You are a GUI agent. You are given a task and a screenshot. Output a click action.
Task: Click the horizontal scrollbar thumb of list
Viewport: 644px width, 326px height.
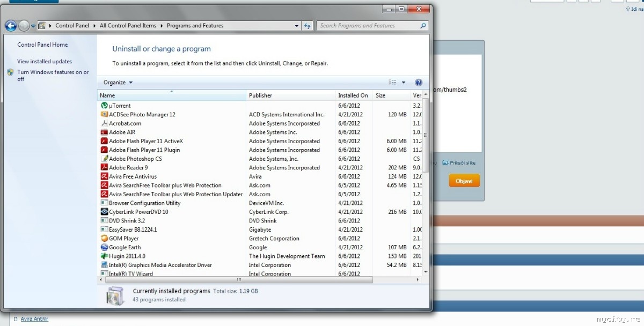[x=240, y=279]
